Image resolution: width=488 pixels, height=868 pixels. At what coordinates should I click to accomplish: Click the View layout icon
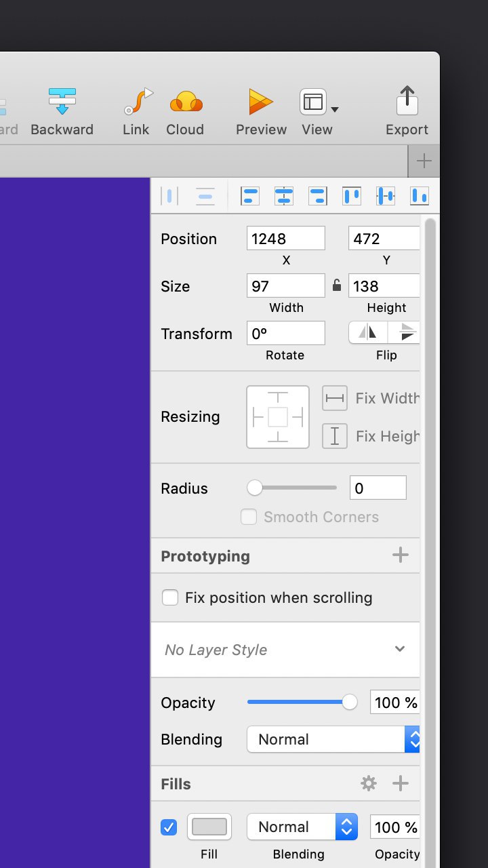pyautogui.click(x=313, y=102)
